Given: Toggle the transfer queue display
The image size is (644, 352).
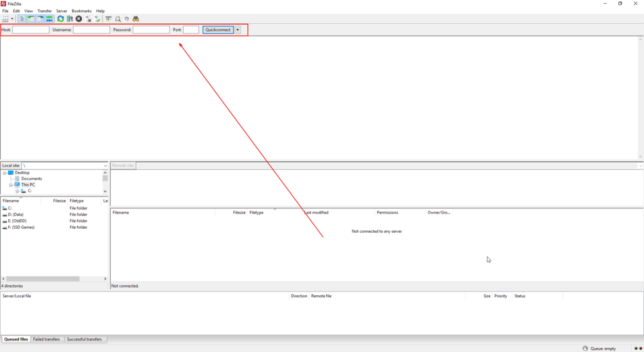Looking at the screenshot, I should (49, 19).
